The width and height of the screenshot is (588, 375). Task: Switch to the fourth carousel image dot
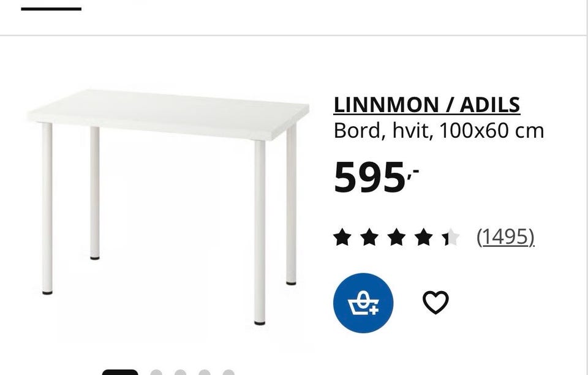pyautogui.click(x=205, y=373)
